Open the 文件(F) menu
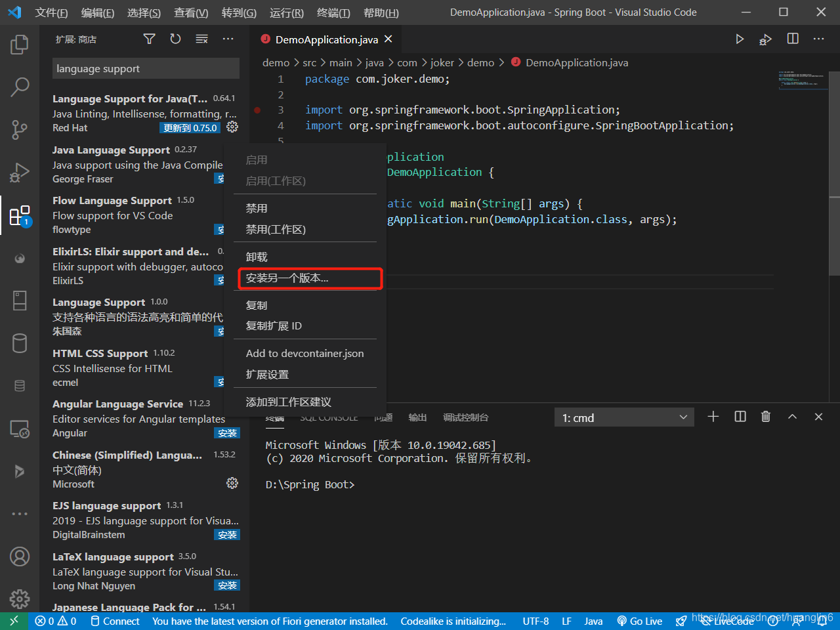 [51, 12]
